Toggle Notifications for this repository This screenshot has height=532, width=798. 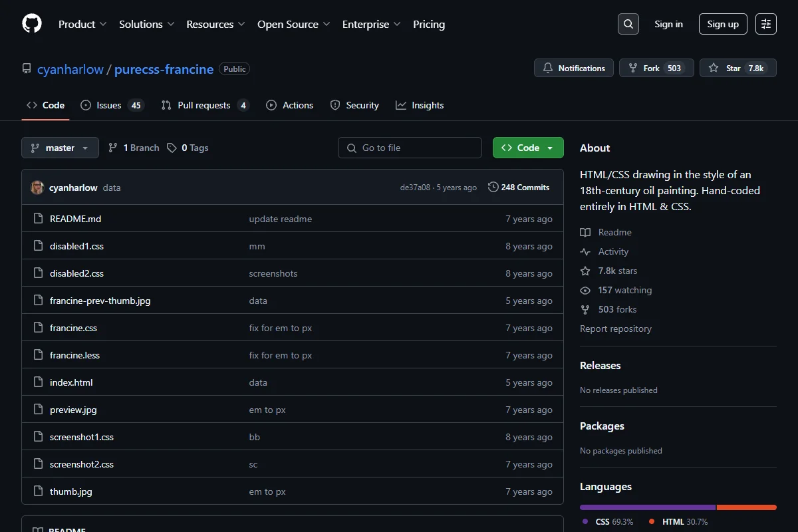tap(574, 68)
